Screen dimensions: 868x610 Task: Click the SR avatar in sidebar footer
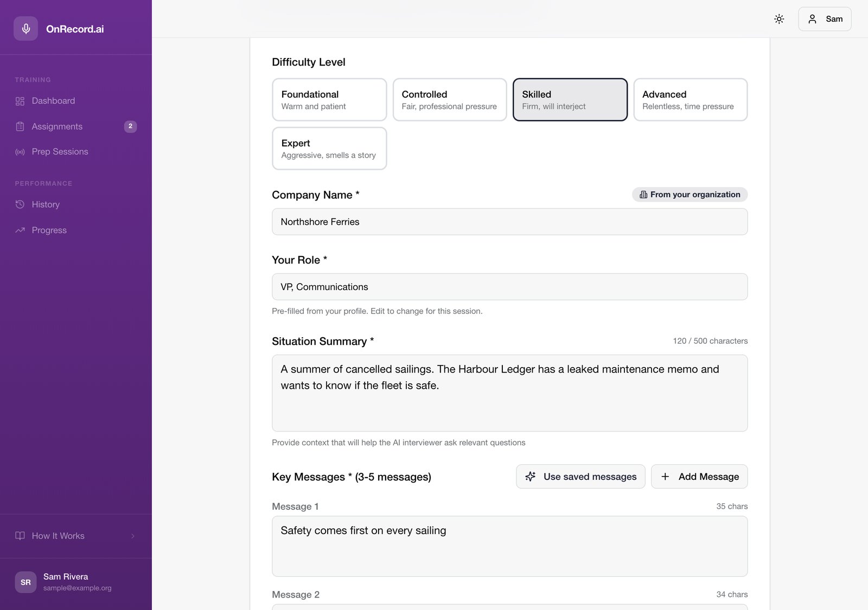25,582
